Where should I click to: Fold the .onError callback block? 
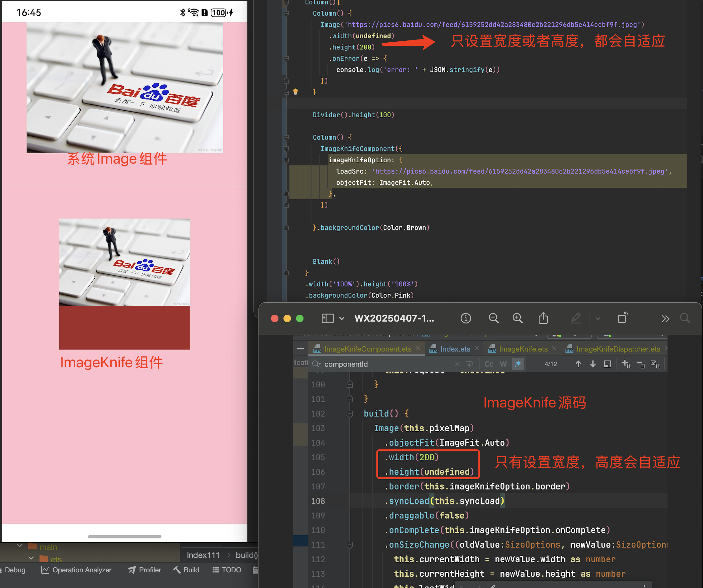pos(286,59)
